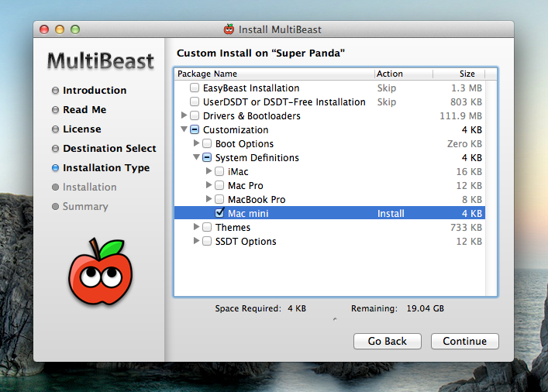Check the SSDT Options checkbox

click(x=207, y=241)
